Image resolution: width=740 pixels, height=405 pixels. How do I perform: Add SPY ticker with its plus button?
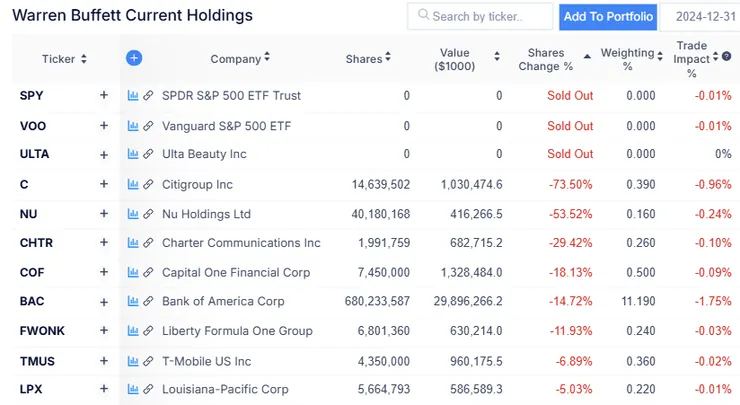pyautogui.click(x=103, y=96)
